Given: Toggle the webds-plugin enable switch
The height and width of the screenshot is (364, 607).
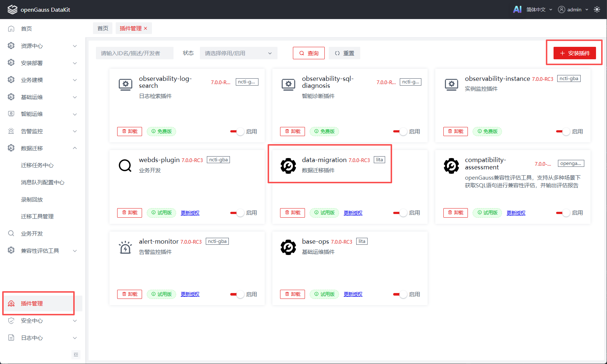Looking at the screenshot, I should click(x=237, y=213).
